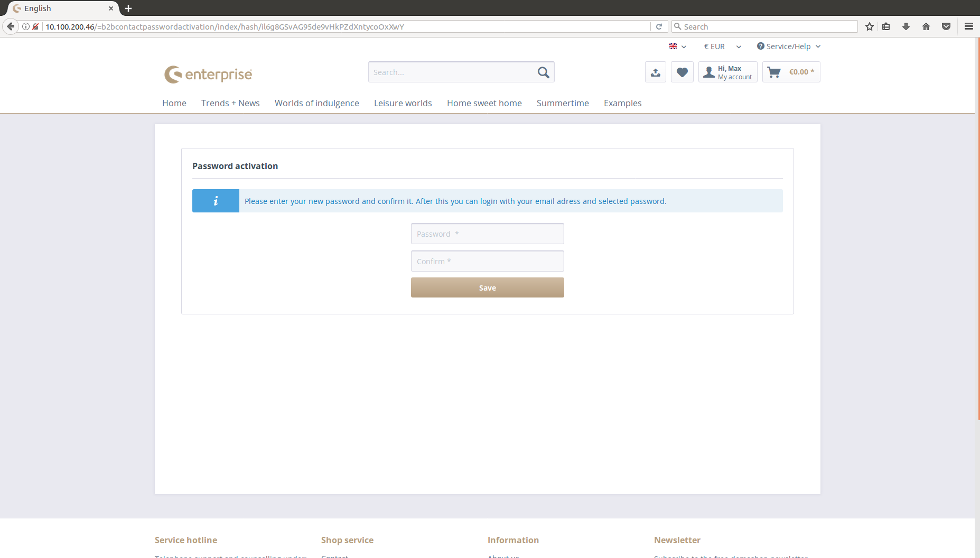Bookmark this page with the star icon
The image size is (980, 558).
869,26
